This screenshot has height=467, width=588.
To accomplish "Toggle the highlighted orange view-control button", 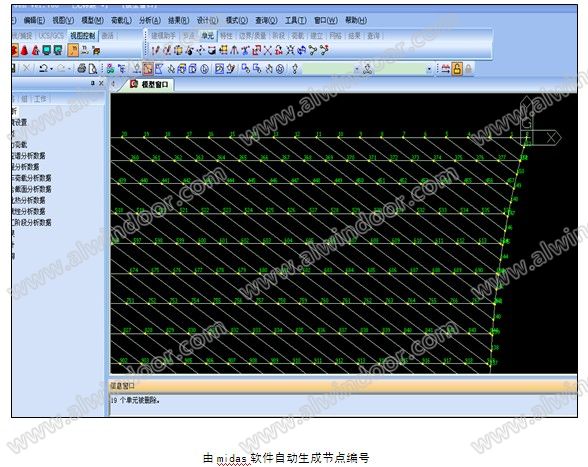I will (x=73, y=50).
